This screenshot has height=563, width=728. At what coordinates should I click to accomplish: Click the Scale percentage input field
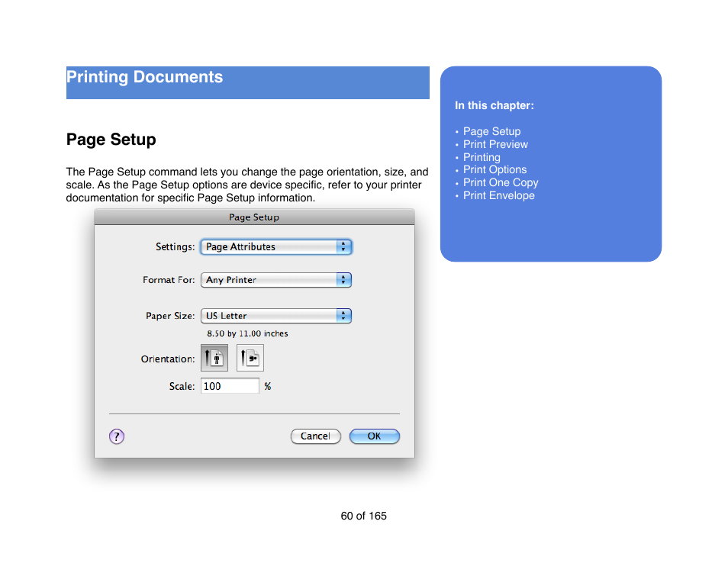point(230,386)
